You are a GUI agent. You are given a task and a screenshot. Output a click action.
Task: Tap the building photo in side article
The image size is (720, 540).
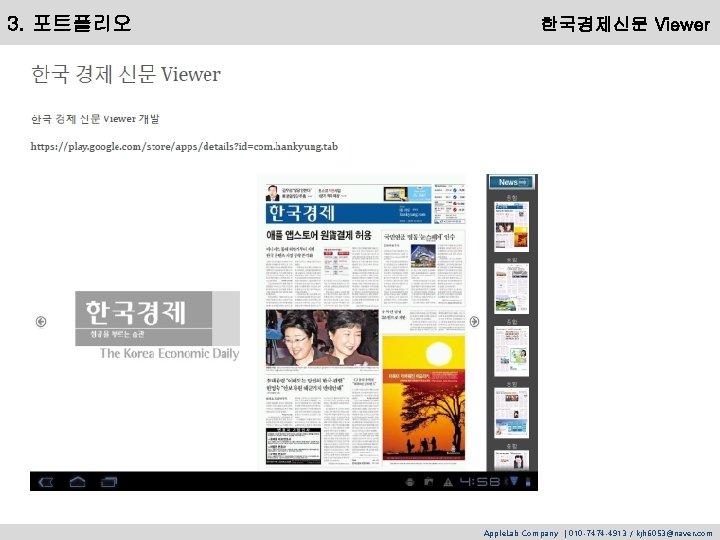[x=422, y=256]
